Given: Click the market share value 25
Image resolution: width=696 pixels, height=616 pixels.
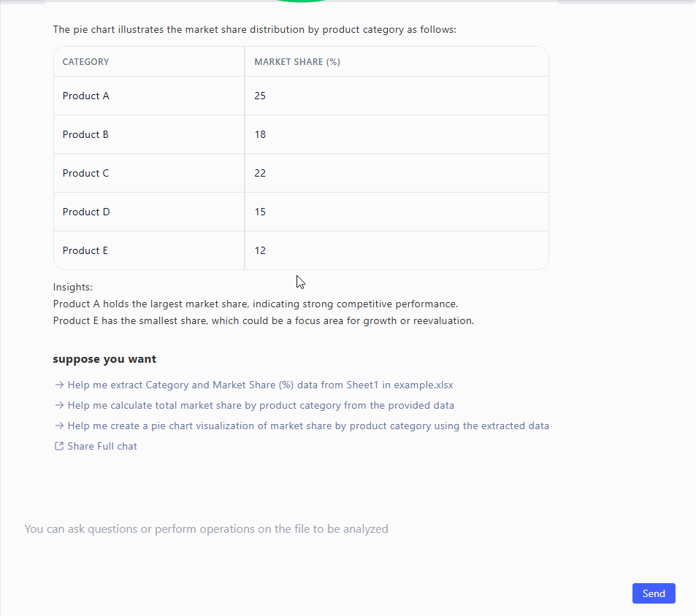Looking at the screenshot, I should pos(260,96).
